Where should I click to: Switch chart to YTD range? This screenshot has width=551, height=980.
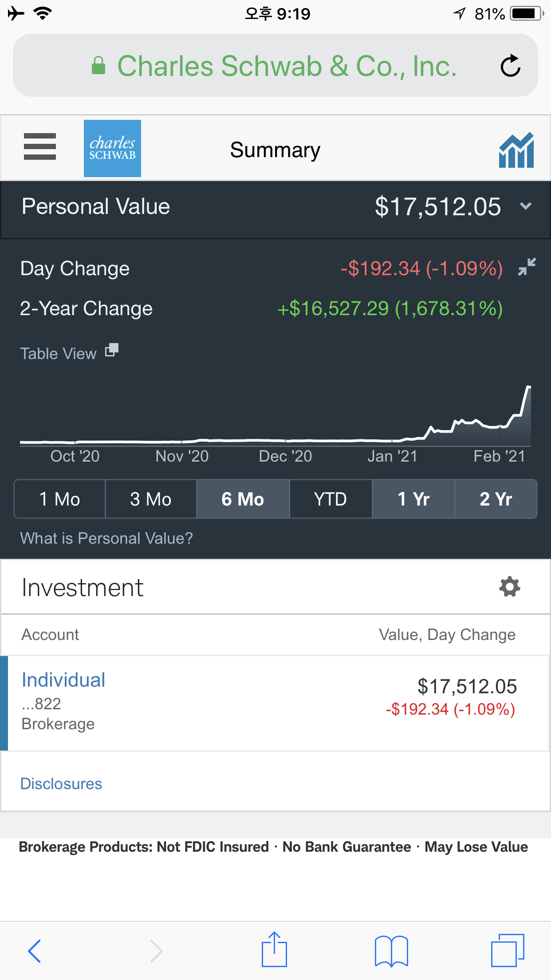331,499
